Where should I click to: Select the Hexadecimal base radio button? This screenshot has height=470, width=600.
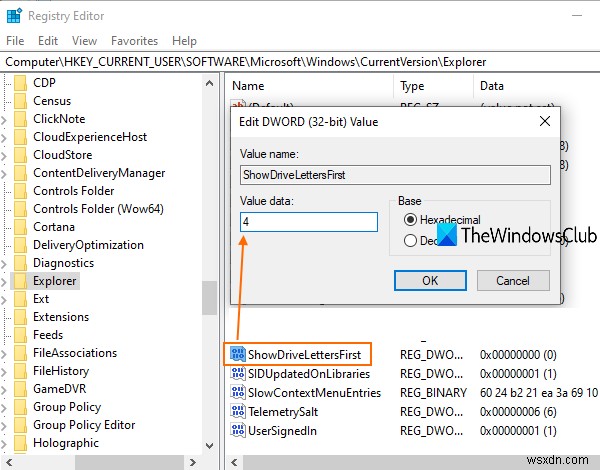[x=410, y=220]
